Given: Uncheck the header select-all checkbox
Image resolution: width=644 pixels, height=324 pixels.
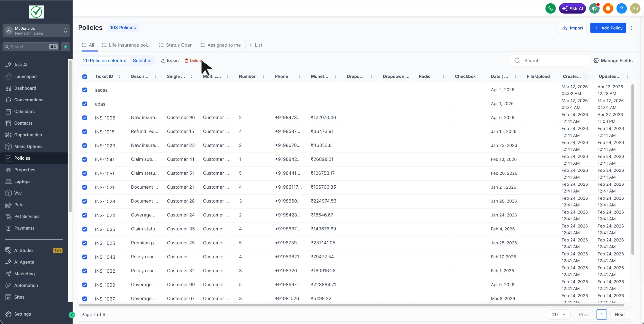Looking at the screenshot, I should pyautogui.click(x=85, y=77).
